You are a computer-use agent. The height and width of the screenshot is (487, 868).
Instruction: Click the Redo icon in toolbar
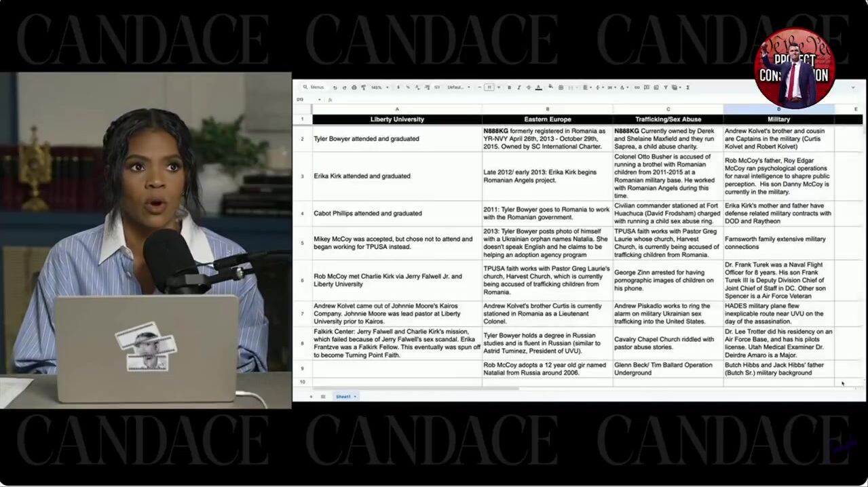(x=344, y=87)
